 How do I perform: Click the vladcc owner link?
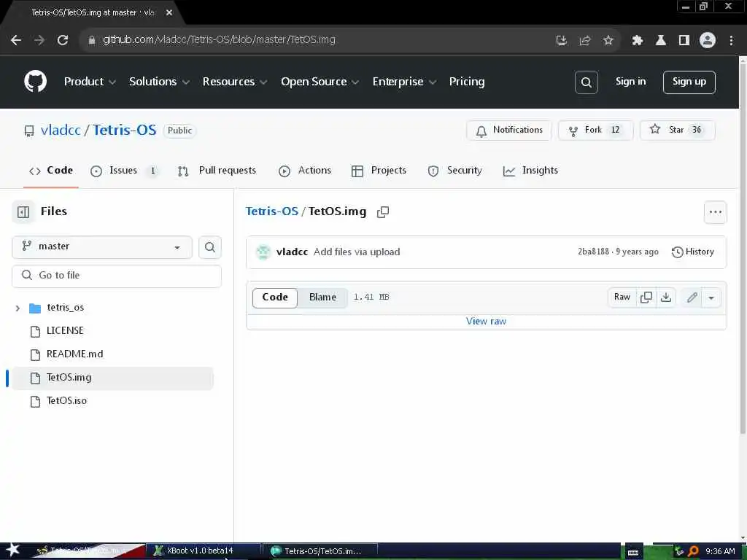pyautogui.click(x=61, y=130)
